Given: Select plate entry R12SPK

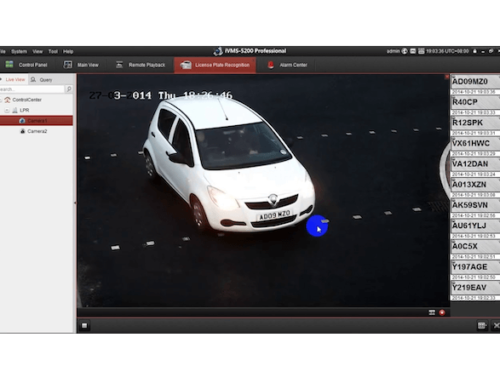Looking at the screenshot, I should [475, 123].
